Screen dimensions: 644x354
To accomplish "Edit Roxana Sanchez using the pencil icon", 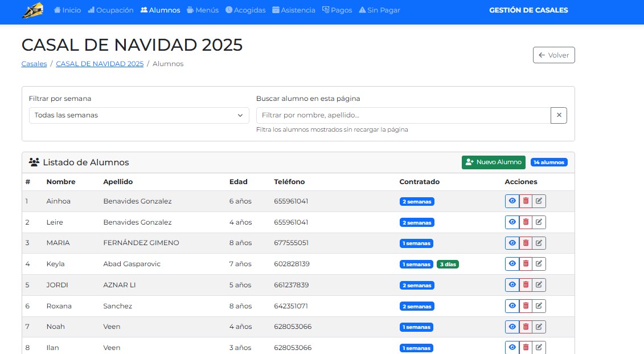I will coord(539,306).
